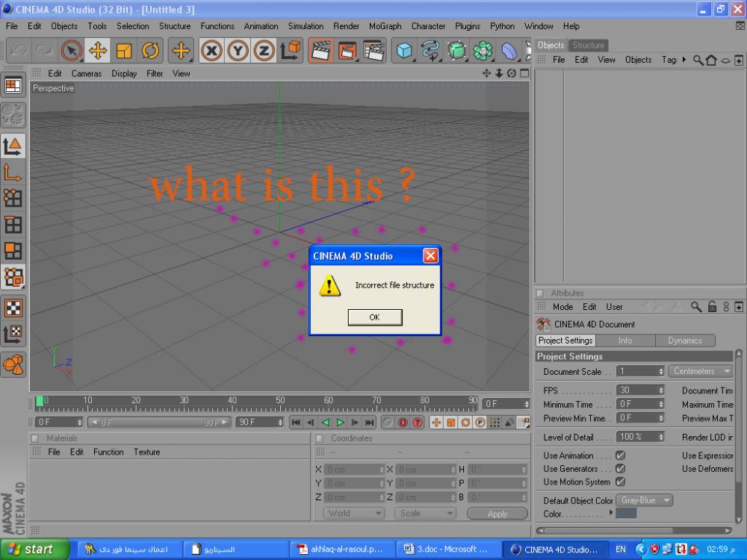Expand the Color disclosure triangle
Screen dimensions: 747x560
611,513
